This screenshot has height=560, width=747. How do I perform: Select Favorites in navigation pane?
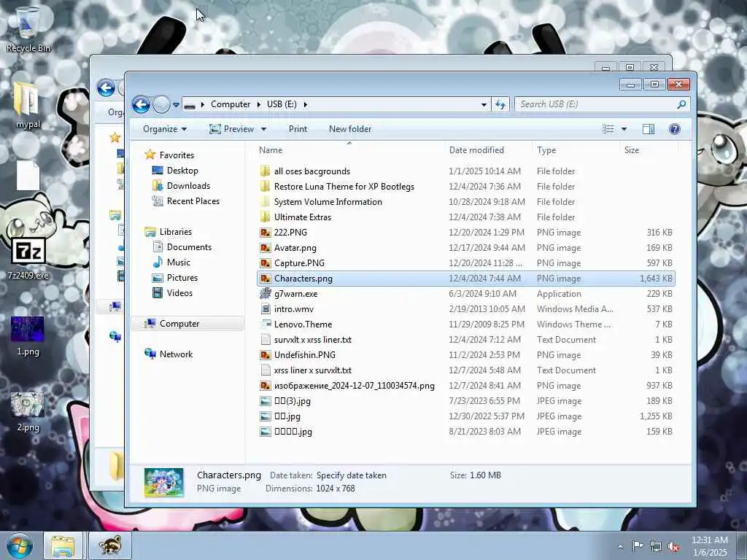tap(177, 155)
